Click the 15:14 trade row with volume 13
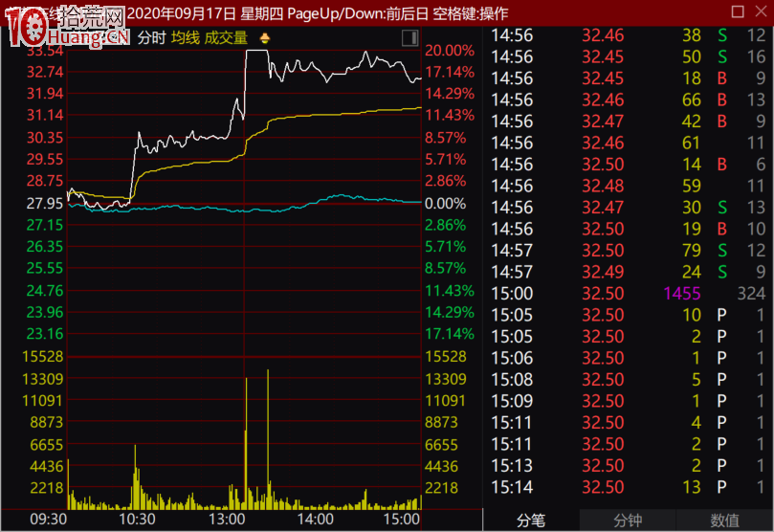 pyautogui.click(x=628, y=488)
